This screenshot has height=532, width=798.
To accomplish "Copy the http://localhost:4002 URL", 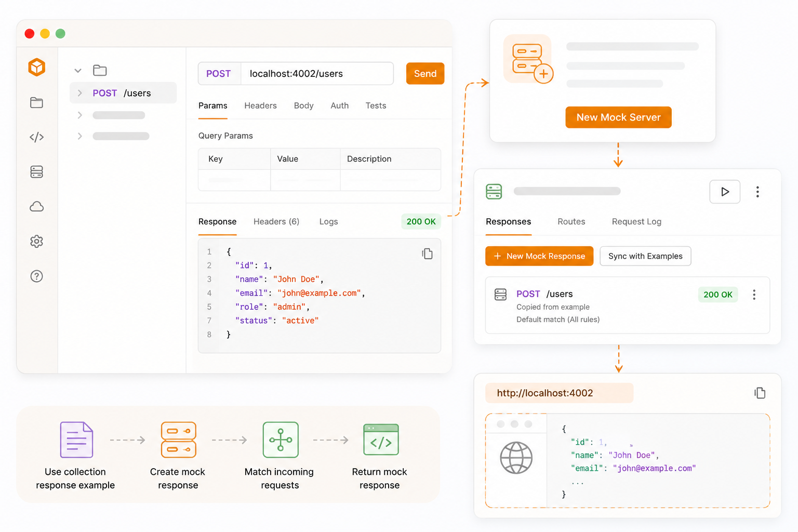I will click(x=760, y=393).
